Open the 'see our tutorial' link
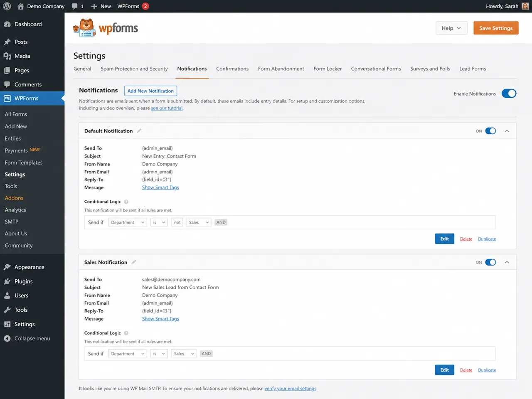 click(x=167, y=108)
